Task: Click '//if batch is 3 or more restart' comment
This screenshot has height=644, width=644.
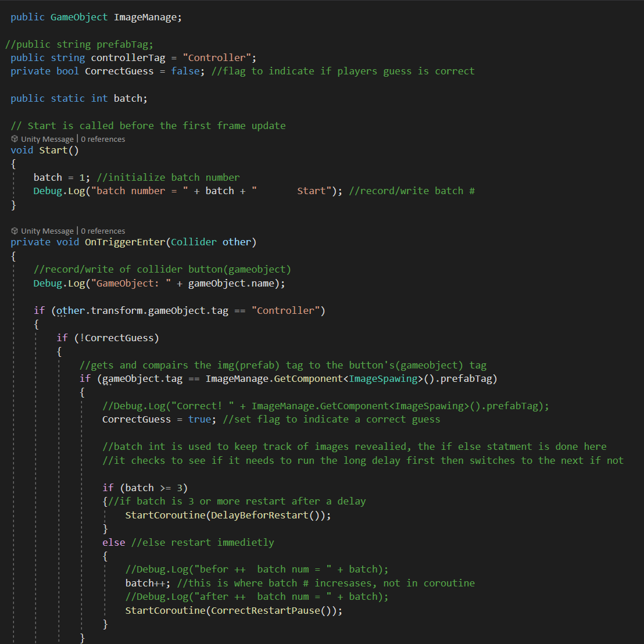Action: pos(237,502)
